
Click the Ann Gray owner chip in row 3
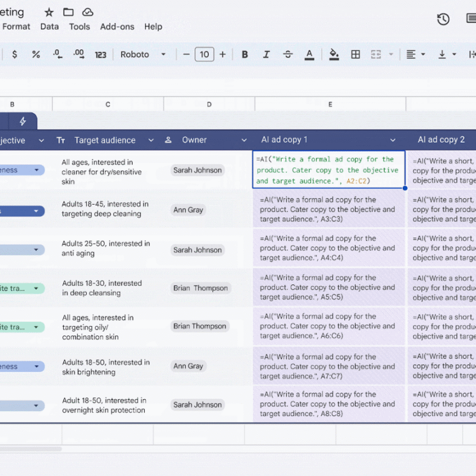tap(188, 209)
